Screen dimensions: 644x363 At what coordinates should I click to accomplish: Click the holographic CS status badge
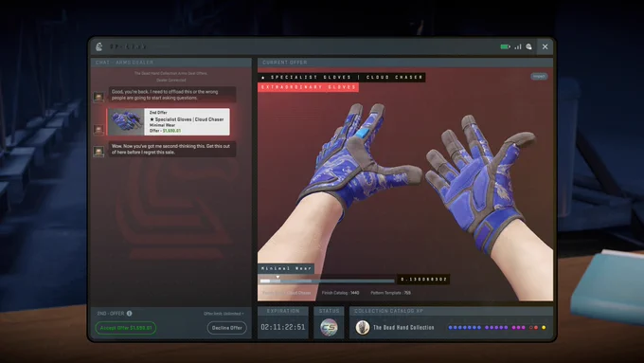click(x=329, y=327)
